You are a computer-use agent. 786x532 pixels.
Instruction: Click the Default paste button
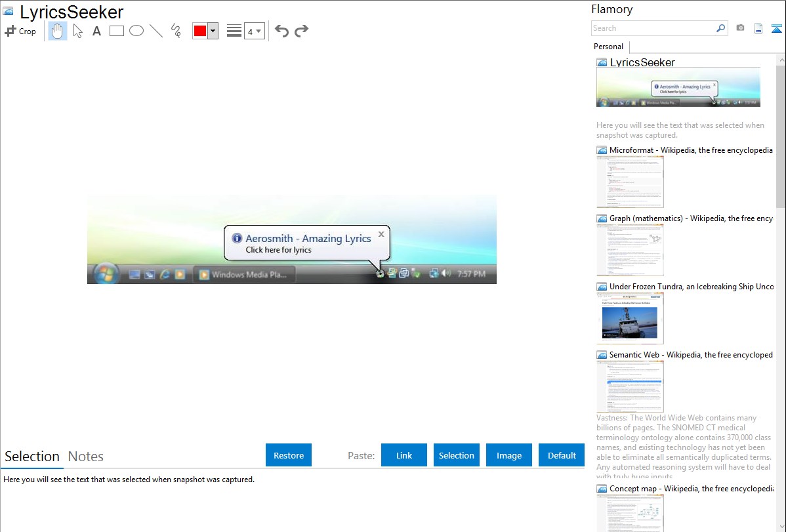pyautogui.click(x=562, y=455)
